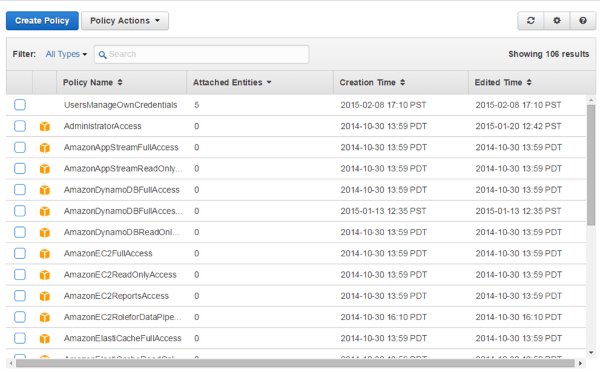Click creation time 2015-02-08 17:10 PST
The image size is (600, 374).
pyautogui.click(x=383, y=105)
